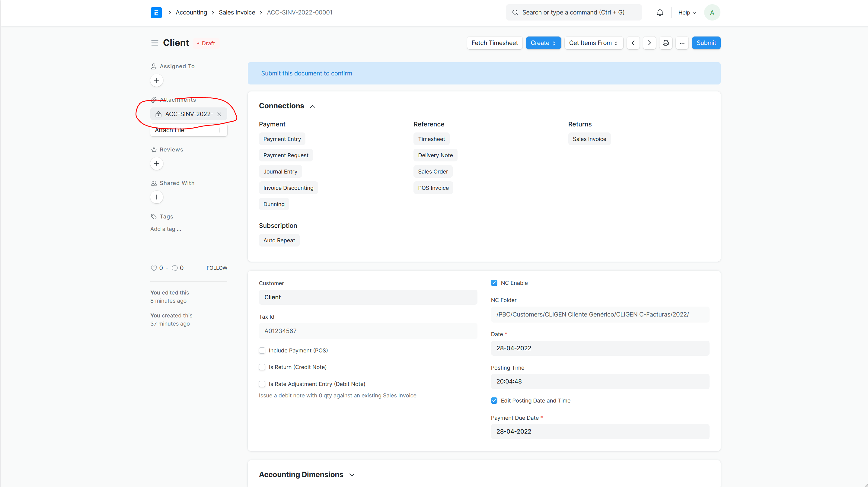This screenshot has height=487, width=868.
Task: Click the star reviews icon
Action: coord(154,150)
